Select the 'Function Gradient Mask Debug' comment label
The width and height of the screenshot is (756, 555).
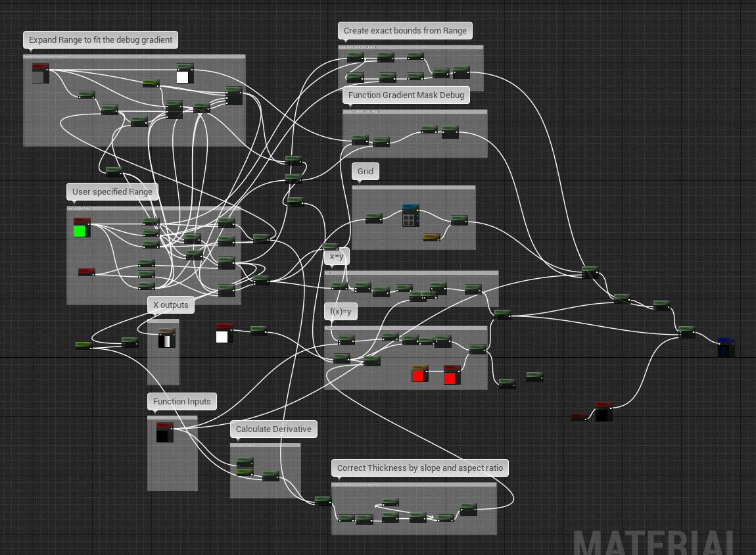(406, 95)
